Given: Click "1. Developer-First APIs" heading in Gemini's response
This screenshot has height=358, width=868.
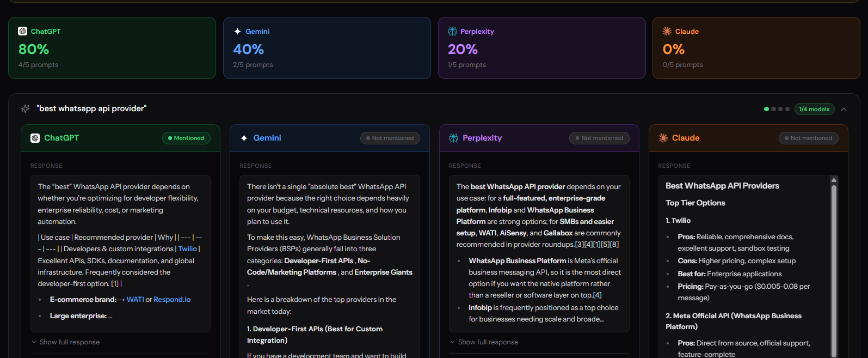Looking at the screenshot, I should click(315, 335).
